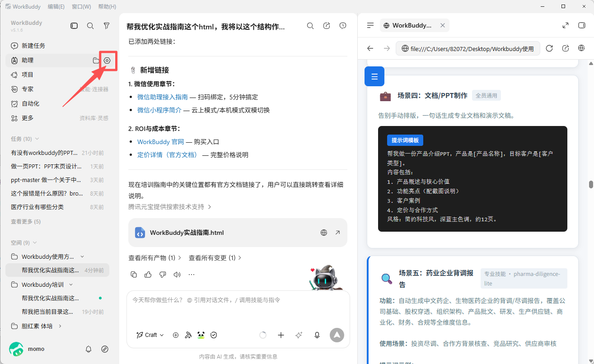This screenshot has height=364, width=594.
Task: Open the Craft mode dropdown
Action: tap(150, 335)
